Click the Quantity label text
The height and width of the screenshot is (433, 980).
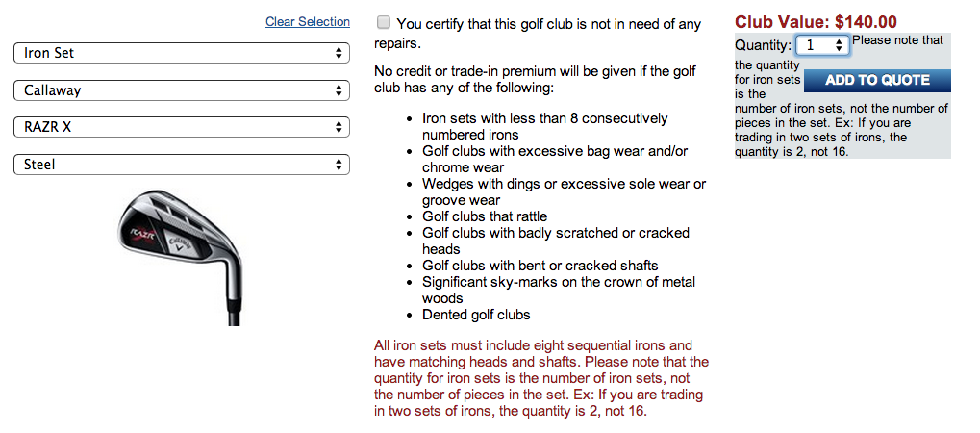click(x=763, y=45)
